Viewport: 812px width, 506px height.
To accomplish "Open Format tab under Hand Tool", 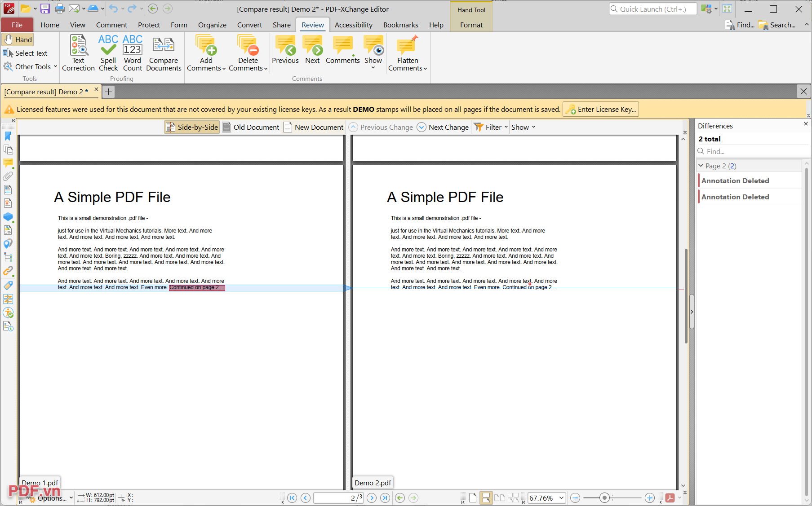I will click(471, 25).
